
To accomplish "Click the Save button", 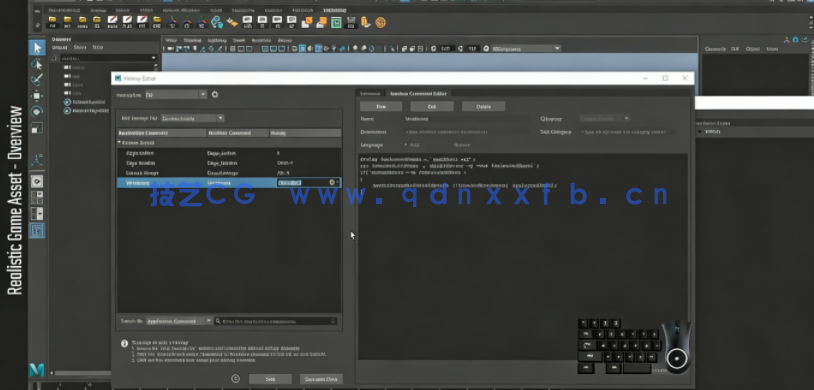I will 270,379.
